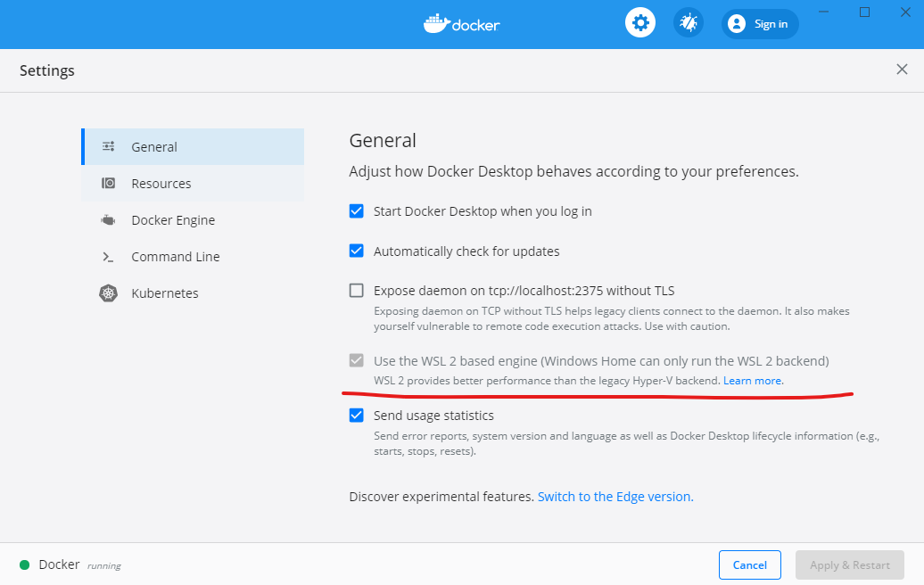Maximize the Docker Desktop window
924x585 pixels.
[x=864, y=12]
